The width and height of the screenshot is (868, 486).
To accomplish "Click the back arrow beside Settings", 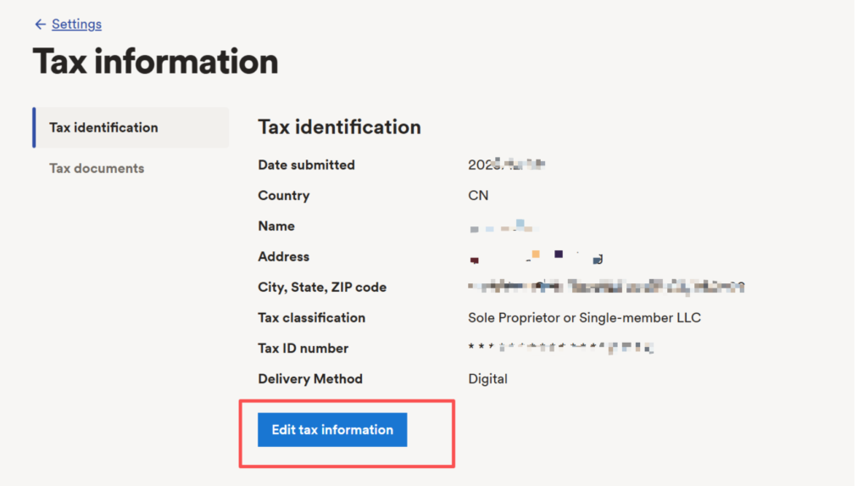I will click(40, 25).
